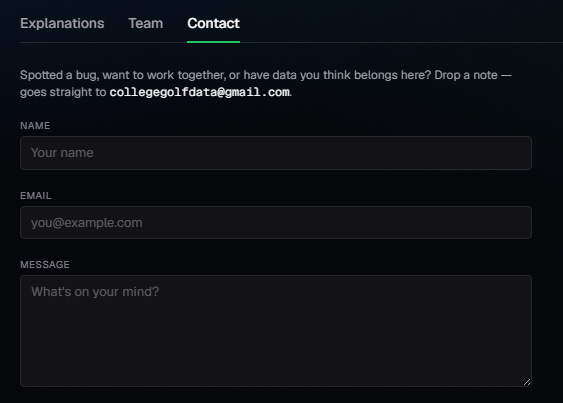Click the EMAIL field label
563x403 pixels.
click(x=36, y=196)
